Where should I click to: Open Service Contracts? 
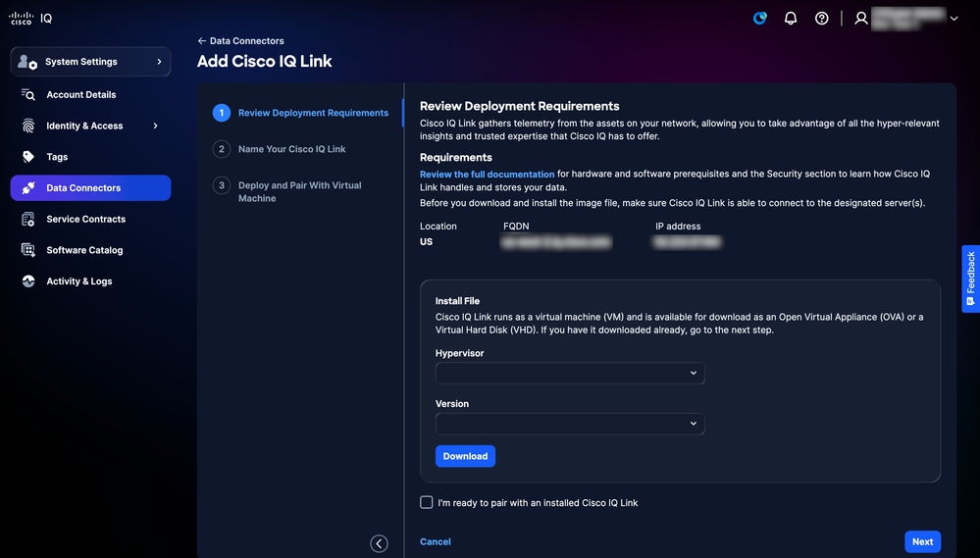pos(85,219)
